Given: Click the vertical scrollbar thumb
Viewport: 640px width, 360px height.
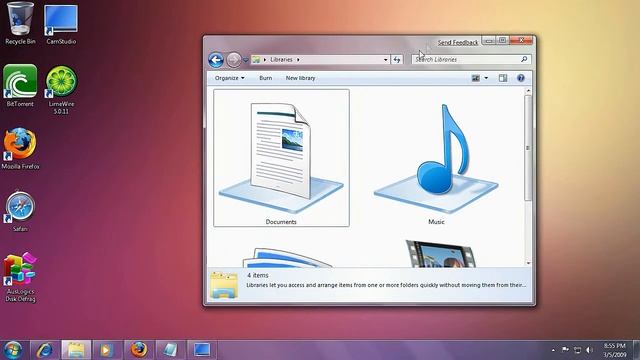Looking at the screenshot, I should point(528,148).
